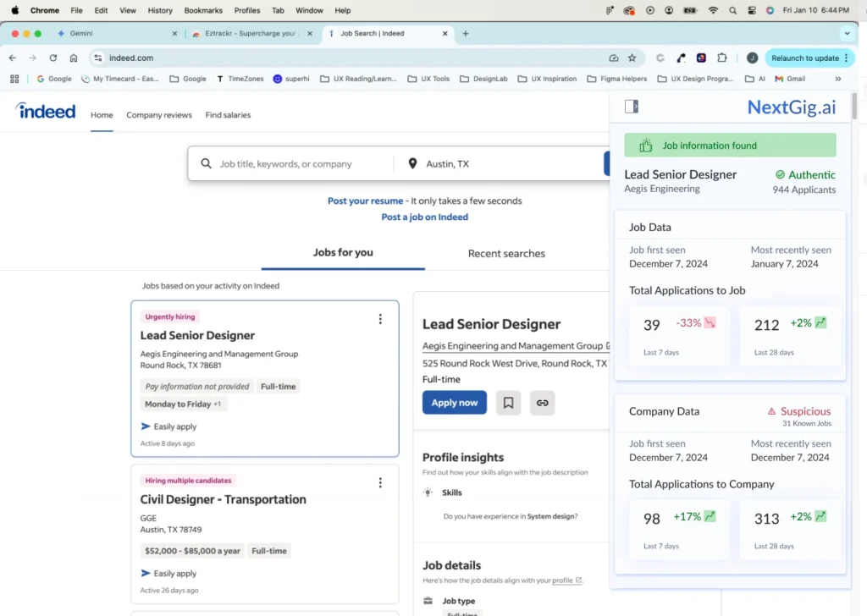Open a new Chrome tab with plus
Screen dimensions: 867x616
coord(466,34)
